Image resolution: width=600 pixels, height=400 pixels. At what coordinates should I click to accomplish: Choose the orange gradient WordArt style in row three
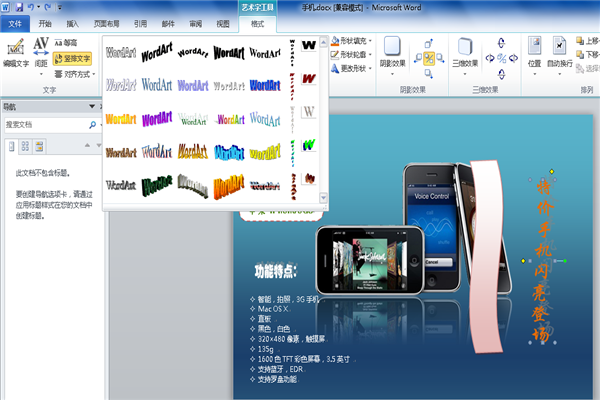(121, 119)
